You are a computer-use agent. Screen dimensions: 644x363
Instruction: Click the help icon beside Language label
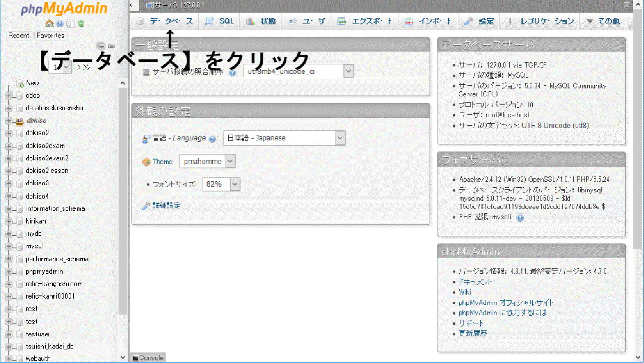tap(213, 139)
